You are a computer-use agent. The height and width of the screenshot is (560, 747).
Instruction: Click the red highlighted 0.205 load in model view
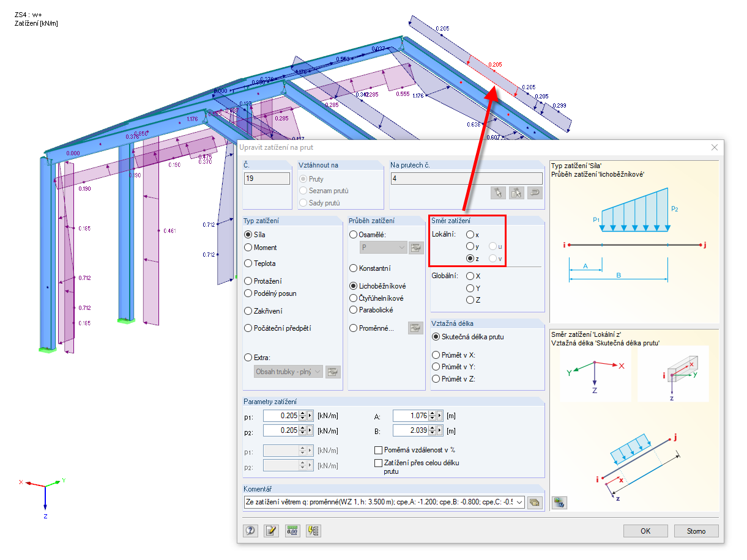496,64
